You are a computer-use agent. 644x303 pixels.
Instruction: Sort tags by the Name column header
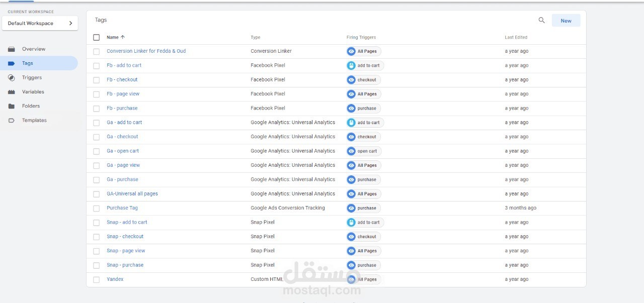point(116,37)
